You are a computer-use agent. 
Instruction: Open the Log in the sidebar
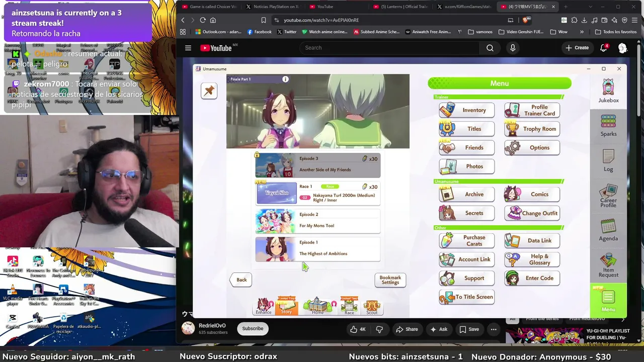(x=608, y=160)
